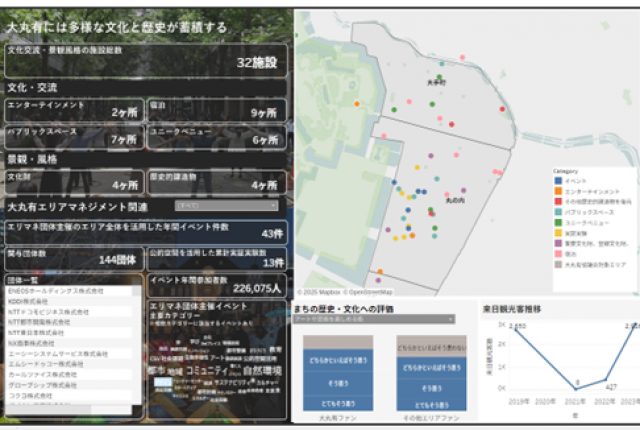Open the 大丸有エリアマネジメント関連 filter dropdown
Viewport: 640px width, 430px height.
coord(224,205)
